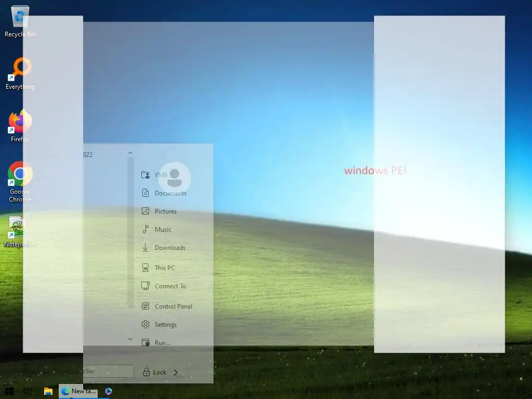Open Settings from the Start menu

(159, 324)
